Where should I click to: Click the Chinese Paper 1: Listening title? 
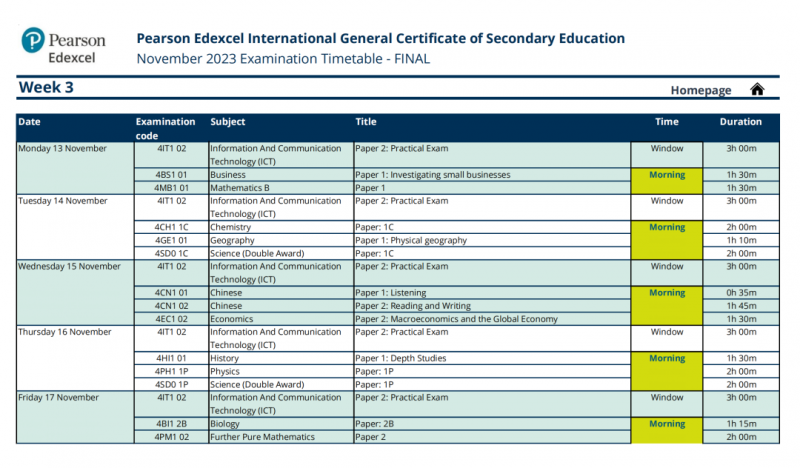[x=390, y=293]
